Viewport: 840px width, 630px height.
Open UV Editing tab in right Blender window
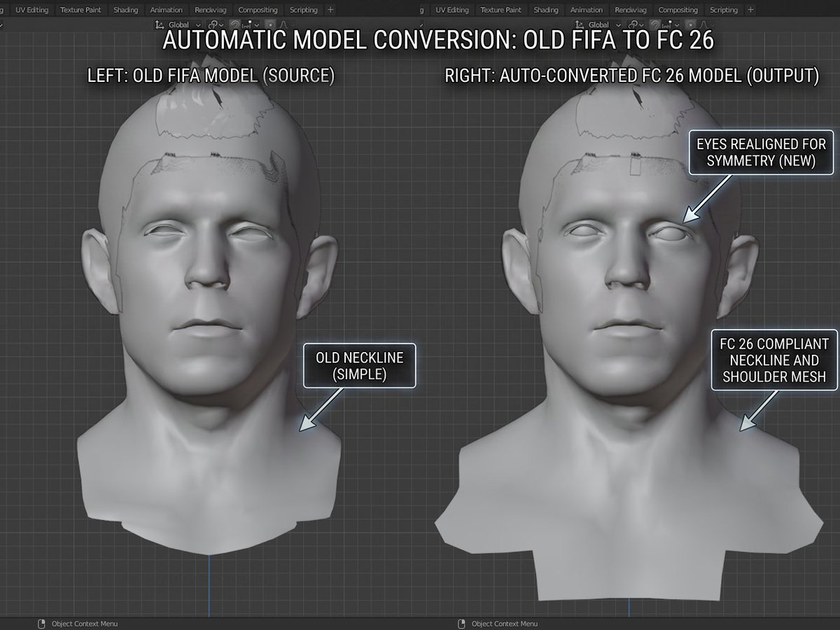[451, 10]
